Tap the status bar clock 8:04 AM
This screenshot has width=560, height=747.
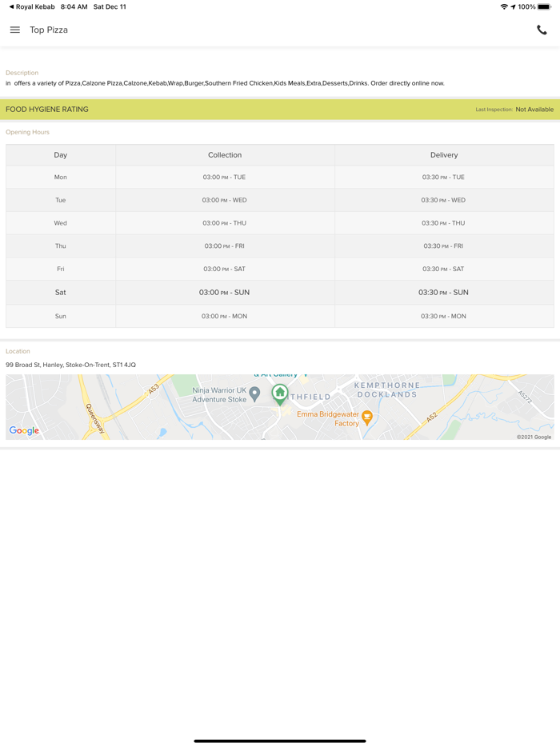[74, 6]
